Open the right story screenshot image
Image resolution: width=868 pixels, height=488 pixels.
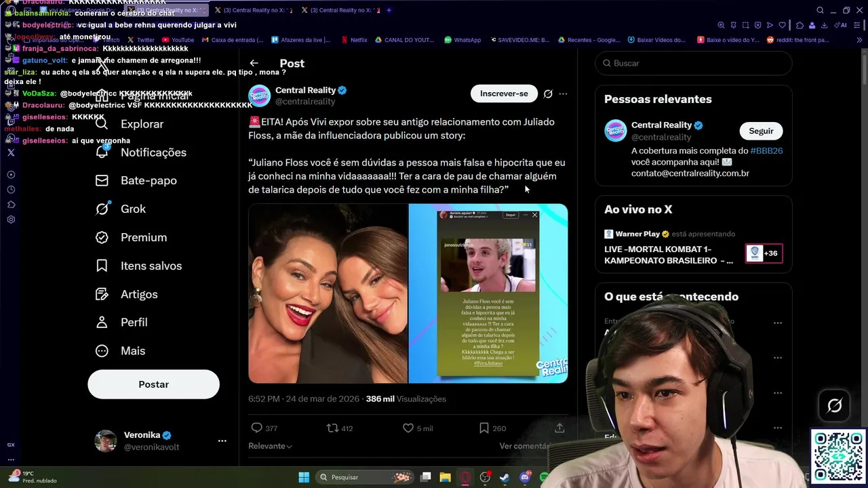(488, 293)
